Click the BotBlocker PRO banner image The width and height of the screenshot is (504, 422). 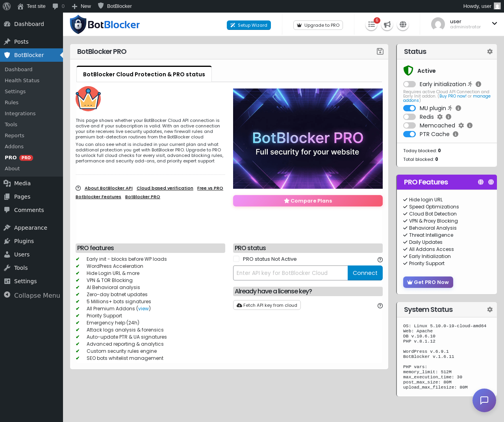tap(308, 138)
